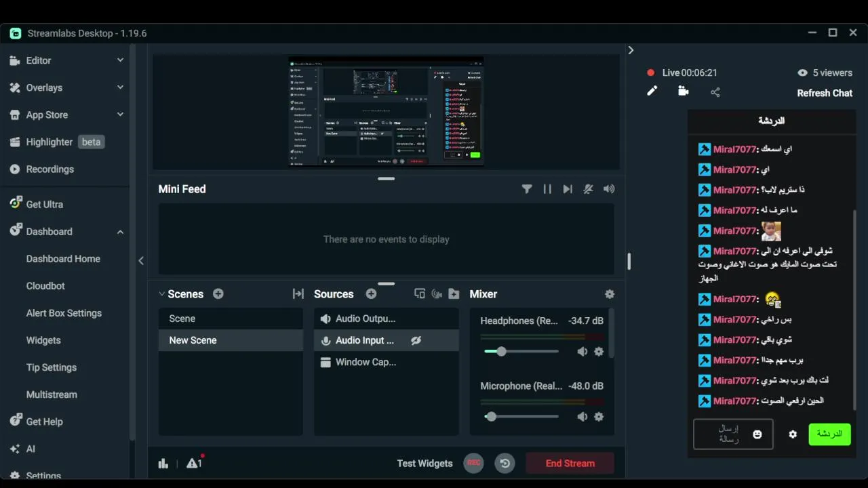Viewport: 868px width, 488px height.
Task: Collapse the left sidebar arrow
Action: 141,260
